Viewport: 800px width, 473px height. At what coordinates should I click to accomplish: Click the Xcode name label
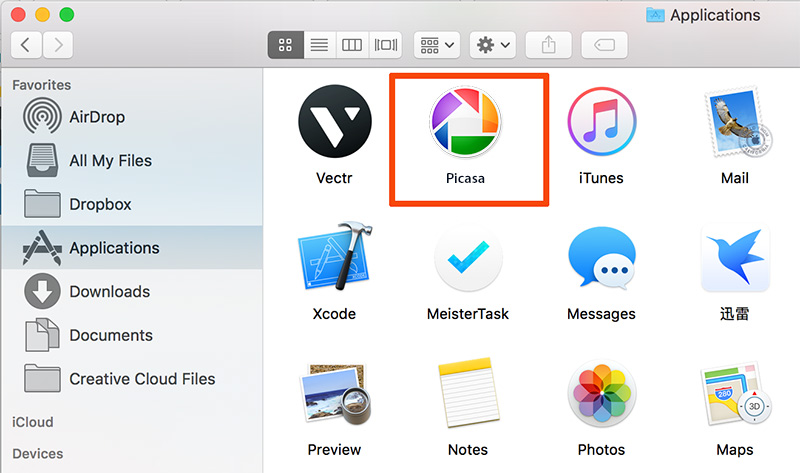pyautogui.click(x=334, y=313)
